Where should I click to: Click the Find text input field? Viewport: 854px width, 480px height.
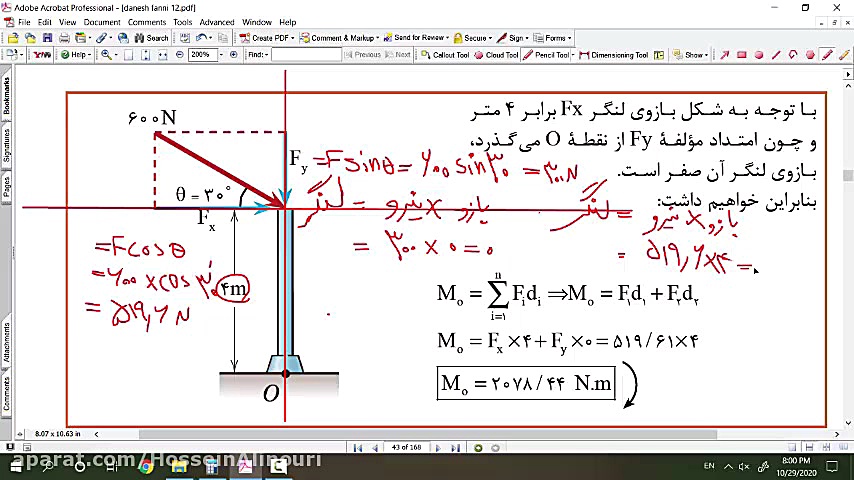[306, 55]
